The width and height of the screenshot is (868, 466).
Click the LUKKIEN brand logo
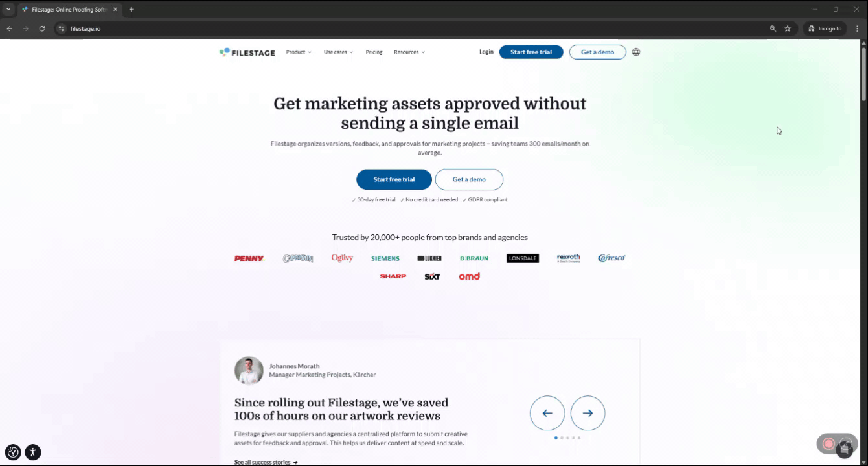429,258
